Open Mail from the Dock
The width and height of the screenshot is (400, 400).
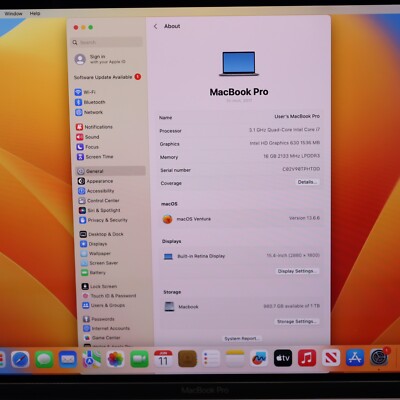68,359
